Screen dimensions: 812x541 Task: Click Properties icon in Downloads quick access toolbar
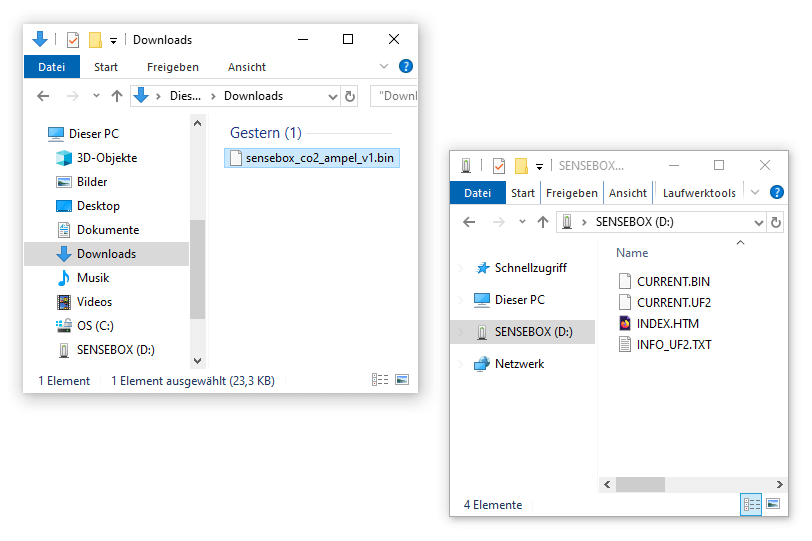click(x=73, y=40)
